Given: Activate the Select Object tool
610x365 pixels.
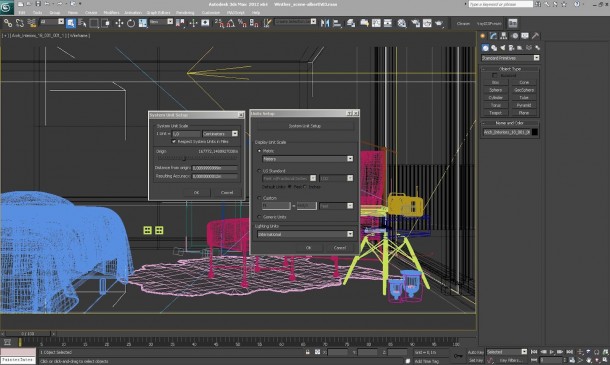Looking at the screenshot, I should (71, 23).
